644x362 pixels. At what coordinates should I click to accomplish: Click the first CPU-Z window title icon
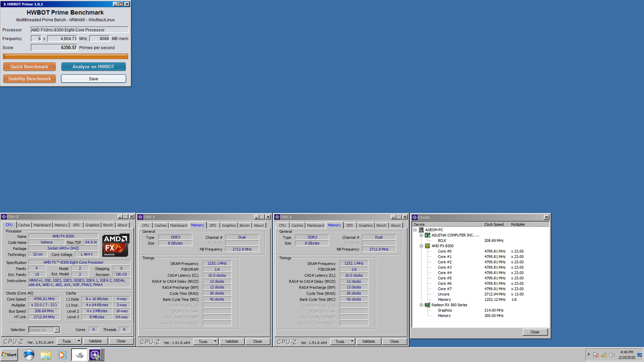(4, 217)
